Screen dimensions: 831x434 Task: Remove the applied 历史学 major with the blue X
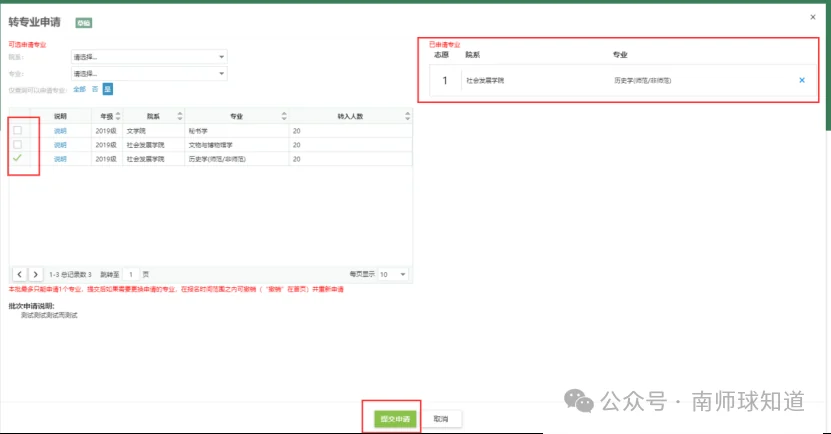[x=802, y=81]
